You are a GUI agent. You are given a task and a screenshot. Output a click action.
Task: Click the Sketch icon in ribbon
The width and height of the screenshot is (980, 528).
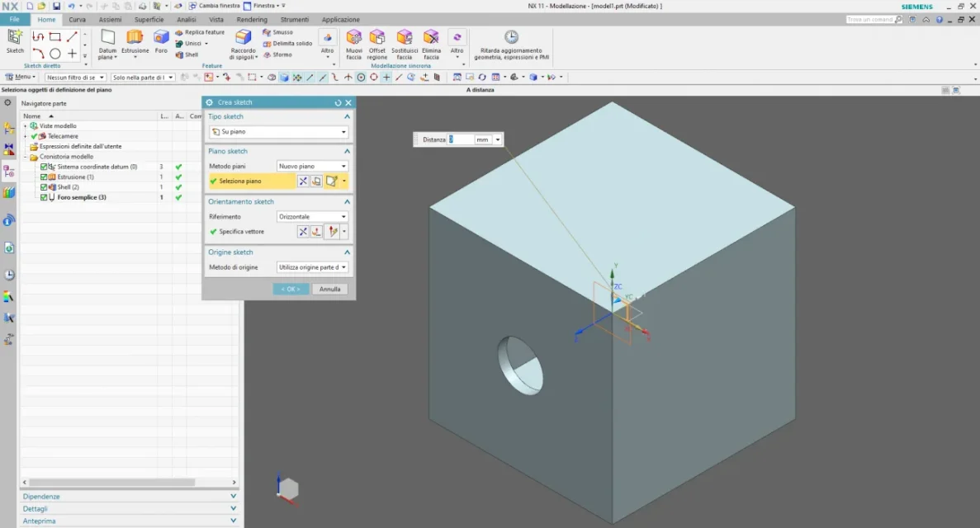(15, 37)
